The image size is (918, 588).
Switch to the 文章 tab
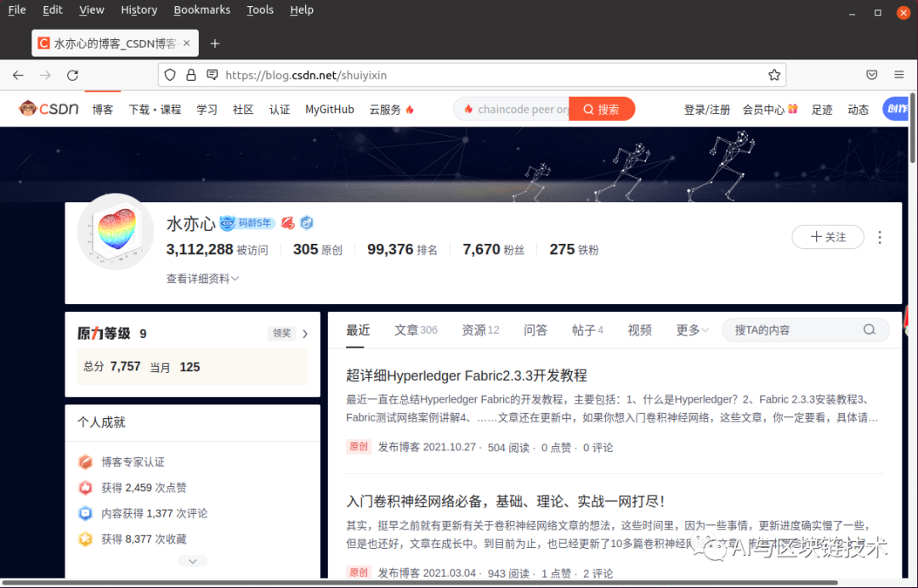point(408,330)
